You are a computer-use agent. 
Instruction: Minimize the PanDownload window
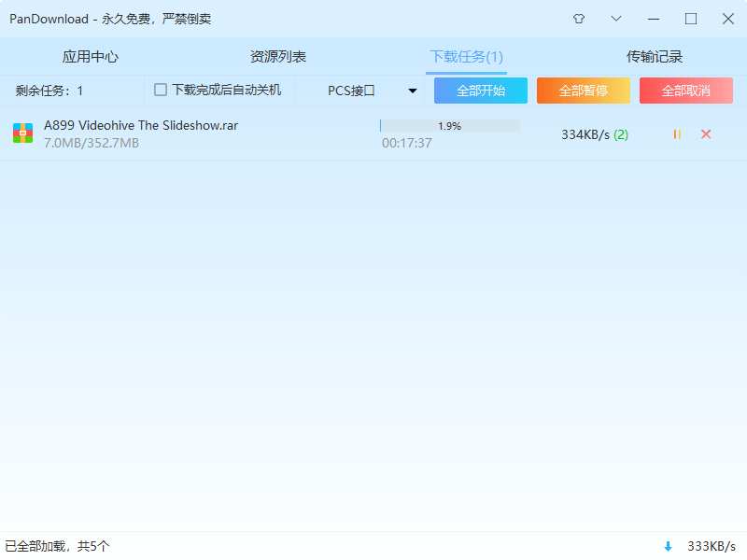click(654, 19)
